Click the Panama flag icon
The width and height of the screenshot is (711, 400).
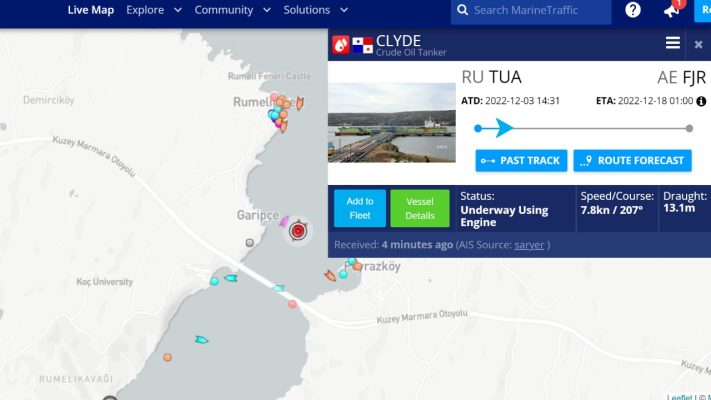[362, 45]
